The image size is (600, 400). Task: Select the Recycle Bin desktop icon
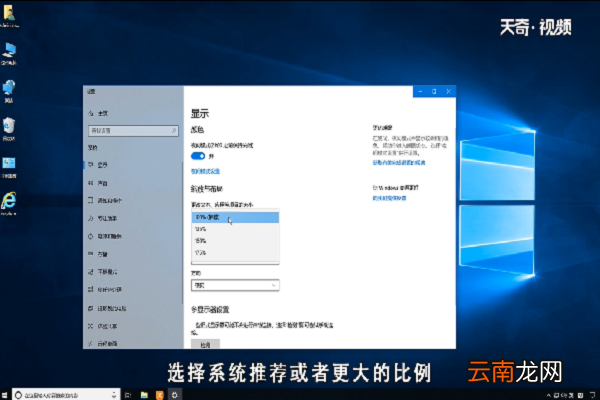pyautogui.click(x=9, y=129)
